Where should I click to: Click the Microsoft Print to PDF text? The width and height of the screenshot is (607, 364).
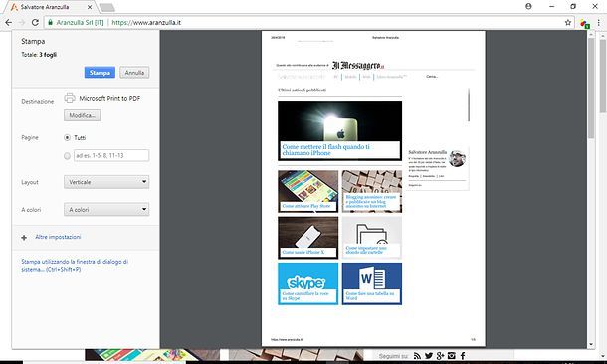(x=109, y=99)
